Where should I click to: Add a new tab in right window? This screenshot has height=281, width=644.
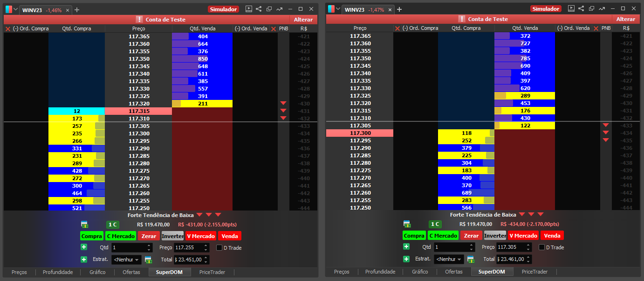(399, 10)
